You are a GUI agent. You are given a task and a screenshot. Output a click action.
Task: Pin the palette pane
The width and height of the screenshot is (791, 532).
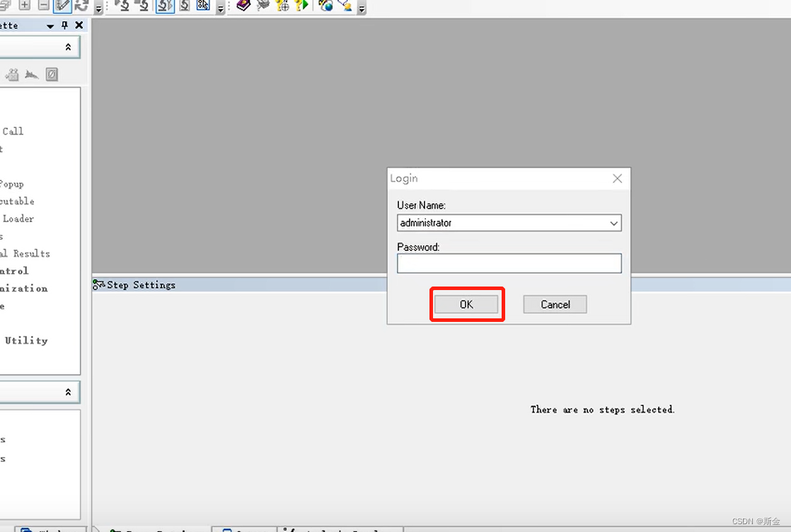pos(64,25)
